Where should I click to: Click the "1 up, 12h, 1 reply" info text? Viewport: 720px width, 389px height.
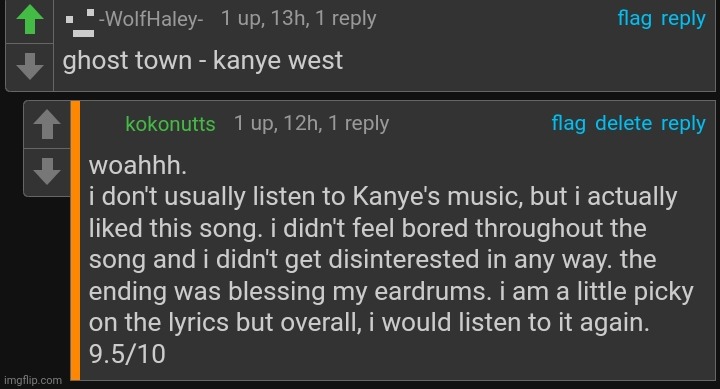coord(311,124)
